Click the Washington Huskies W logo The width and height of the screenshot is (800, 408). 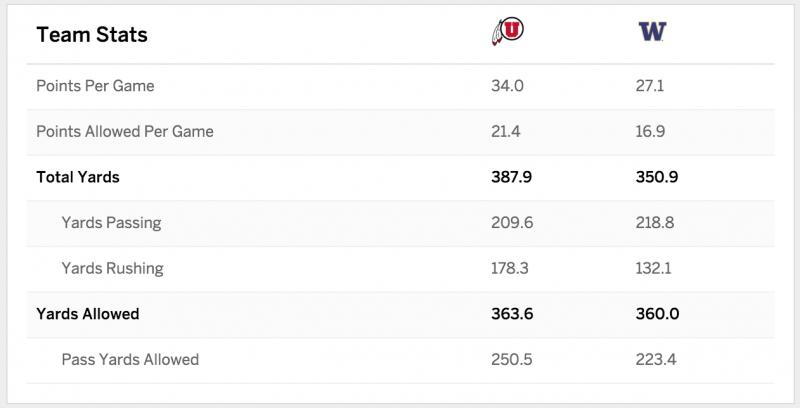[x=652, y=32]
